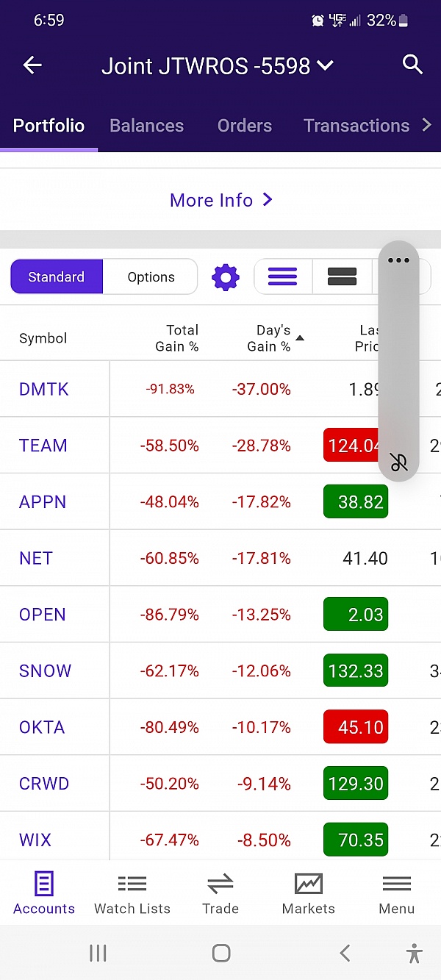Open Watch Lists from bottom navigation
The image size is (441, 980).
pyautogui.click(x=132, y=893)
